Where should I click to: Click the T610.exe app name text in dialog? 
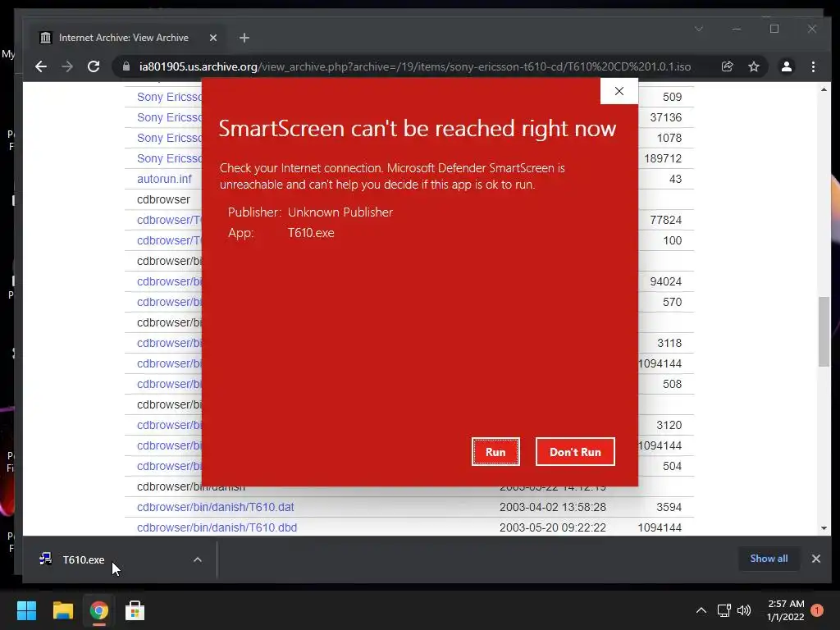click(x=311, y=233)
